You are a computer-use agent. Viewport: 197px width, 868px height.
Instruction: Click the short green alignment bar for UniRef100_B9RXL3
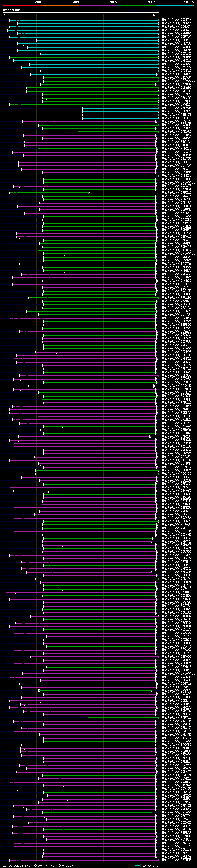coord(49,193)
